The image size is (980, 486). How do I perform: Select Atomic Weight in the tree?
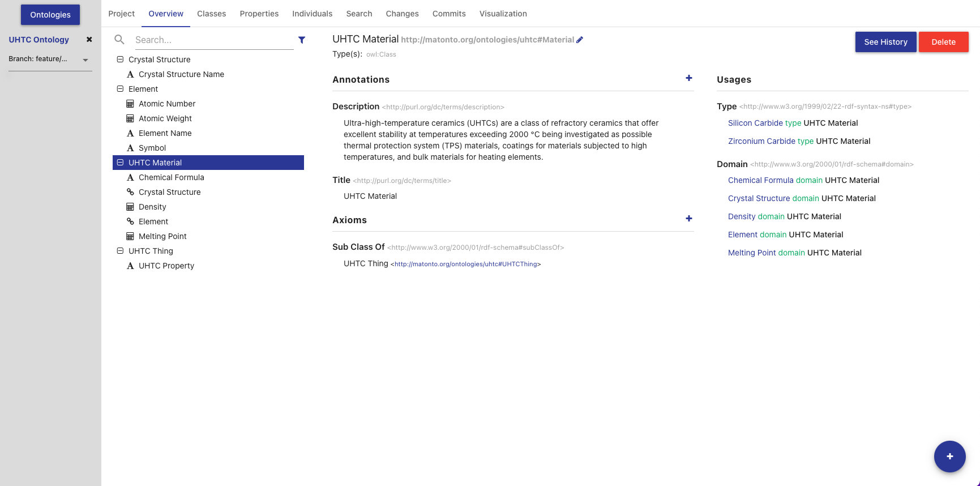coord(165,118)
